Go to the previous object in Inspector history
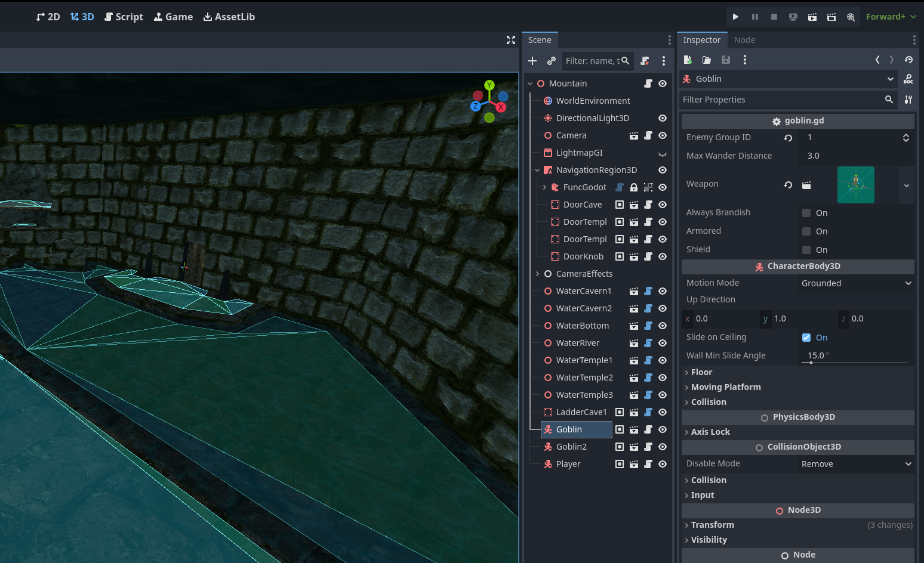Image resolution: width=924 pixels, height=563 pixels. point(877,60)
